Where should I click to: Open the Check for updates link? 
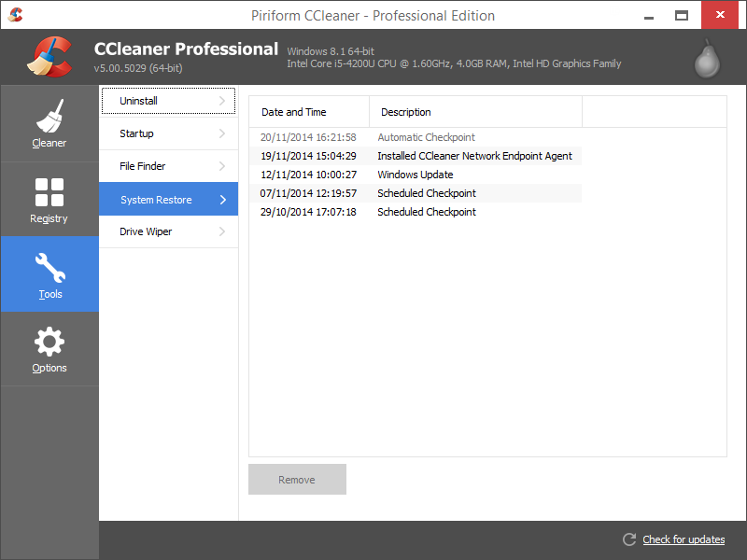pyautogui.click(x=683, y=539)
